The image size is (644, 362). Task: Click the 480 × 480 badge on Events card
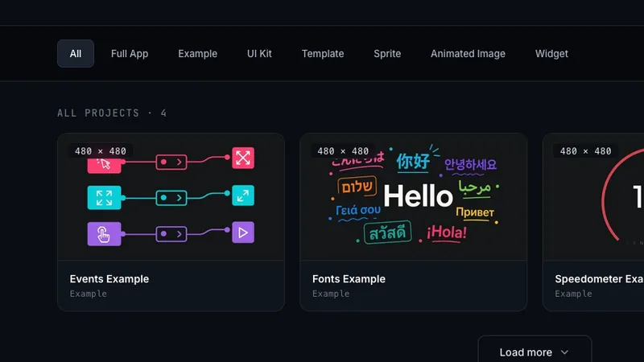[100, 151]
